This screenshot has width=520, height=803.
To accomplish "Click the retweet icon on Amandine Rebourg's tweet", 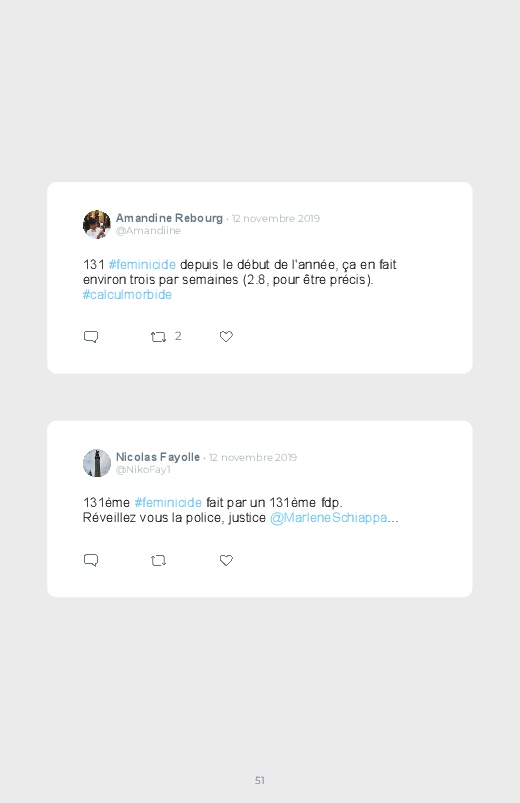I will (x=158, y=336).
